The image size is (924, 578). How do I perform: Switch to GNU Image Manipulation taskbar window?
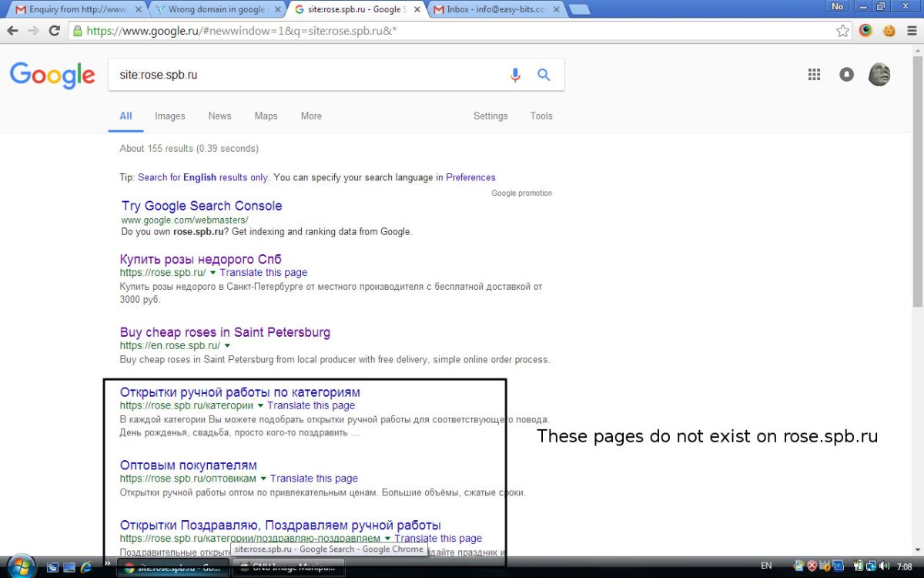coord(289,567)
